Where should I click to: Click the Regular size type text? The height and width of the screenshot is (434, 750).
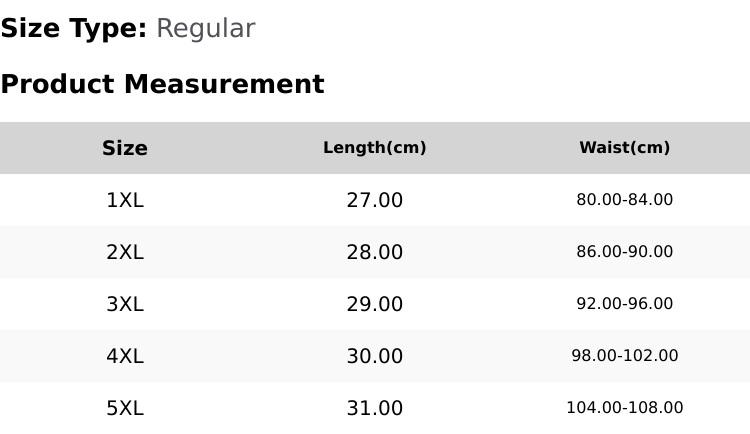[x=206, y=29]
